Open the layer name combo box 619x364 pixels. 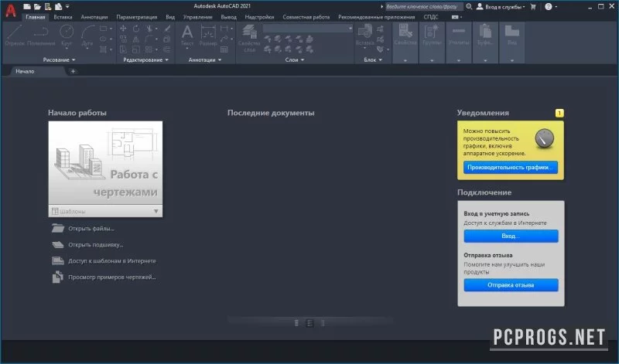pyautogui.click(x=307, y=29)
